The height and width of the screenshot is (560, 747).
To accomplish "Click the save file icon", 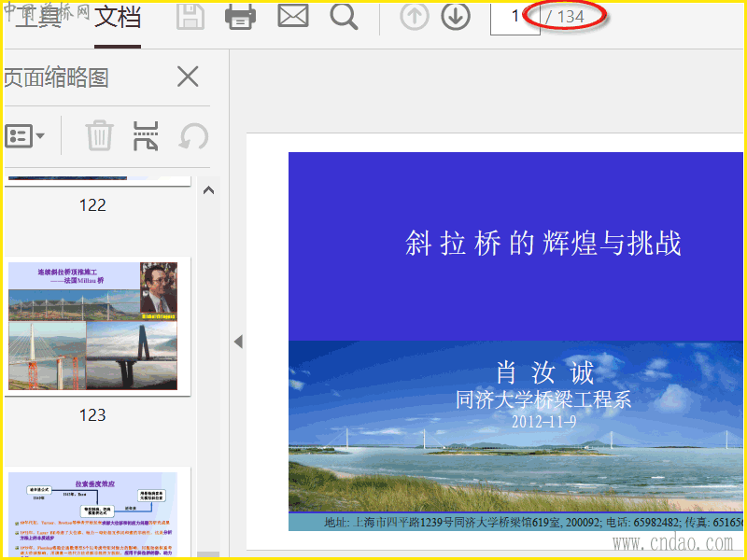I will [x=190, y=17].
